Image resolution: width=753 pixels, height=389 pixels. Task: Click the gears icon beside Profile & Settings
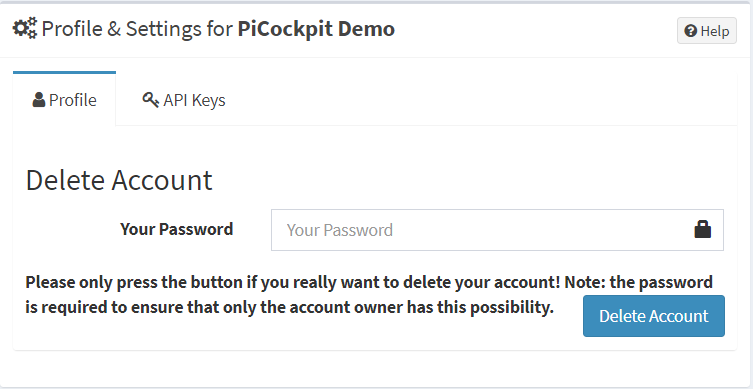pyautogui.click(x=24, y=28)
